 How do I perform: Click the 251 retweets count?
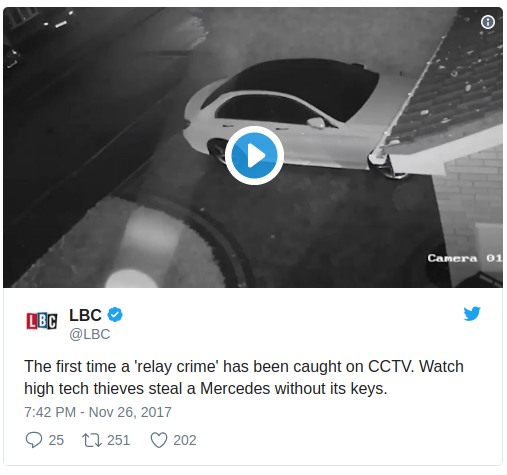118,440
